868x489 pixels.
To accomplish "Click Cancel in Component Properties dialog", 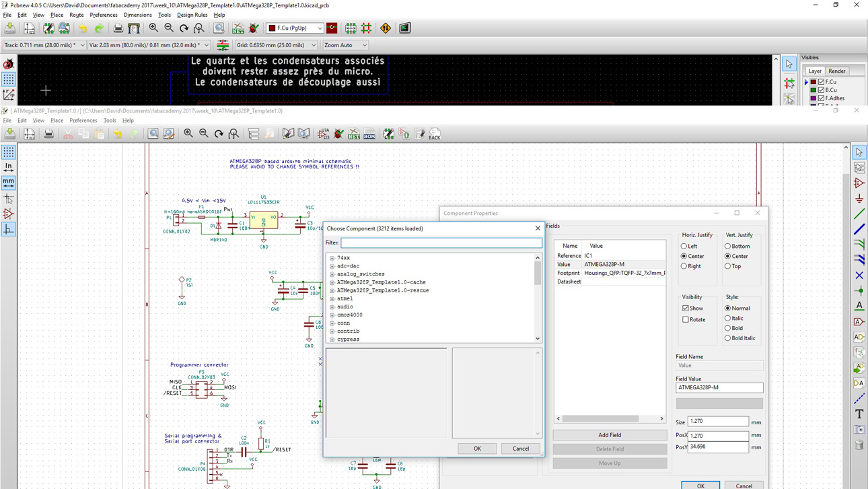I will click(744, 485).
